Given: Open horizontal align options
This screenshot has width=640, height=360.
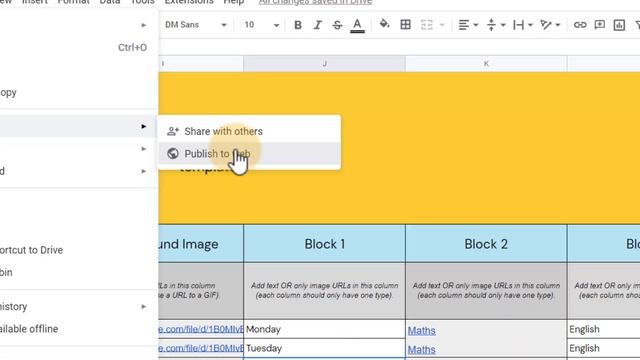Looking at the screenshot, I should click(x=468, y=25).
